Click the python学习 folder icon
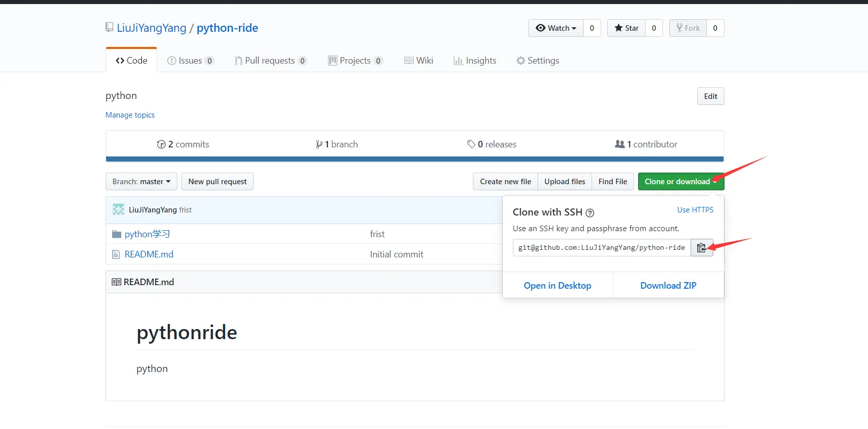868x429 pixels. 117,234
